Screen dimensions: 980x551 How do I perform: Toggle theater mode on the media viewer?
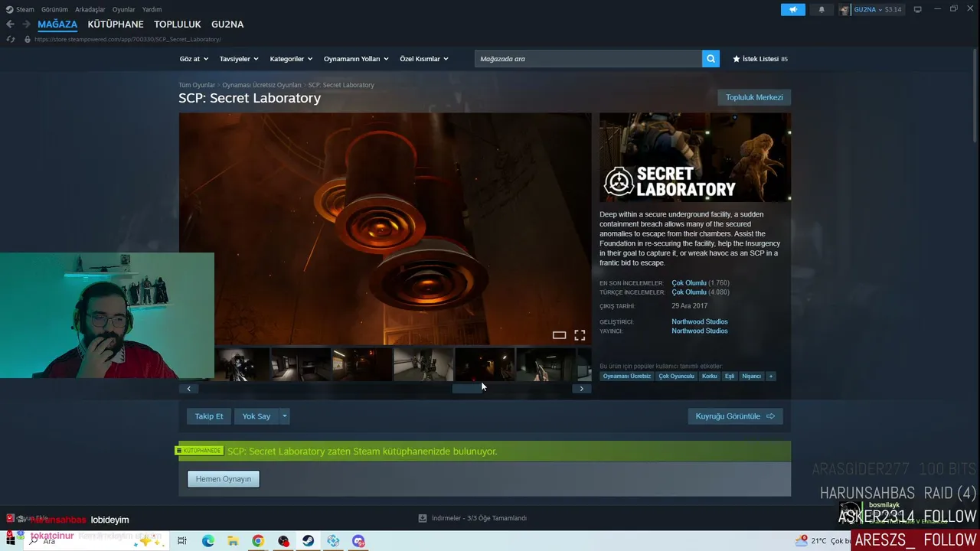pos(559,335)
